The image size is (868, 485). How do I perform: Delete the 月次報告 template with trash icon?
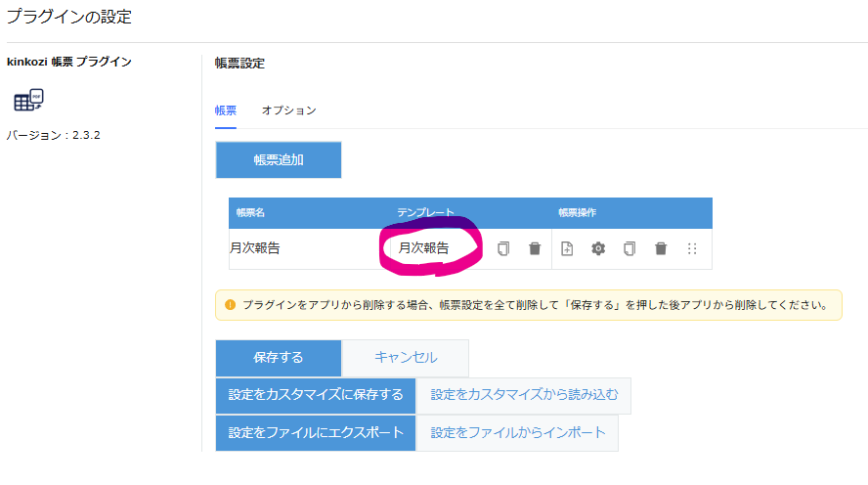(535, 248)
